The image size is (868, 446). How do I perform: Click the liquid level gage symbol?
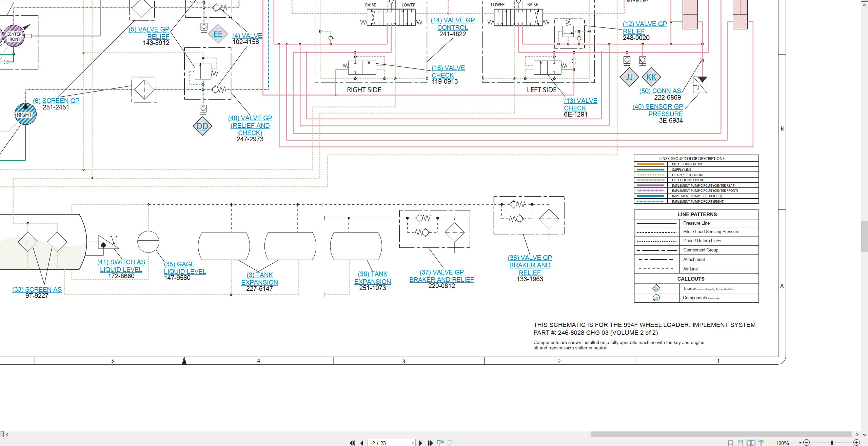point(148,242)
